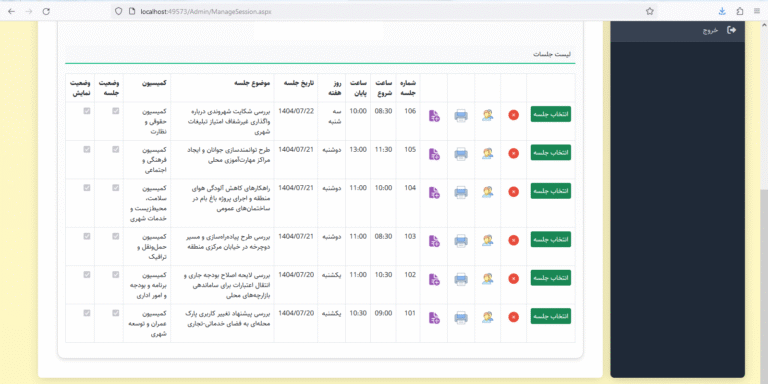Click انتخاب جلسه button for session 103
The height and width of the screenshot is (384, 768).
point(551,239)
